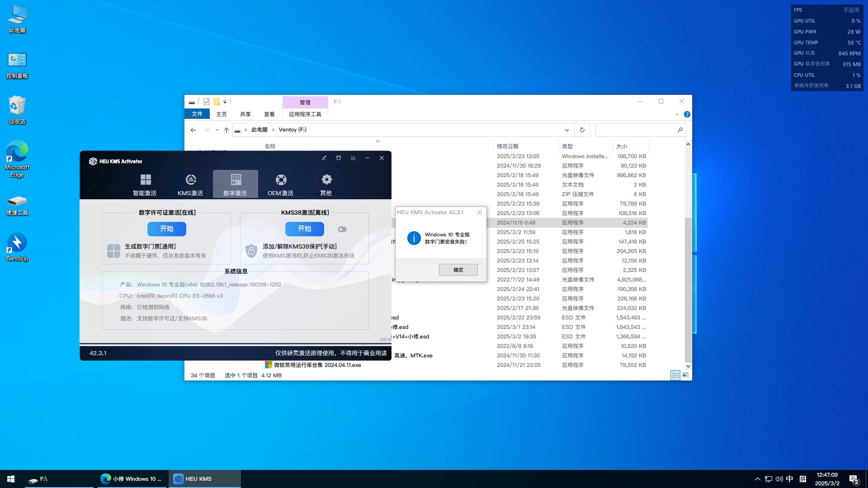Open the 其他 (Other) settings tab
868x488 pixels.
coord(326,184)
